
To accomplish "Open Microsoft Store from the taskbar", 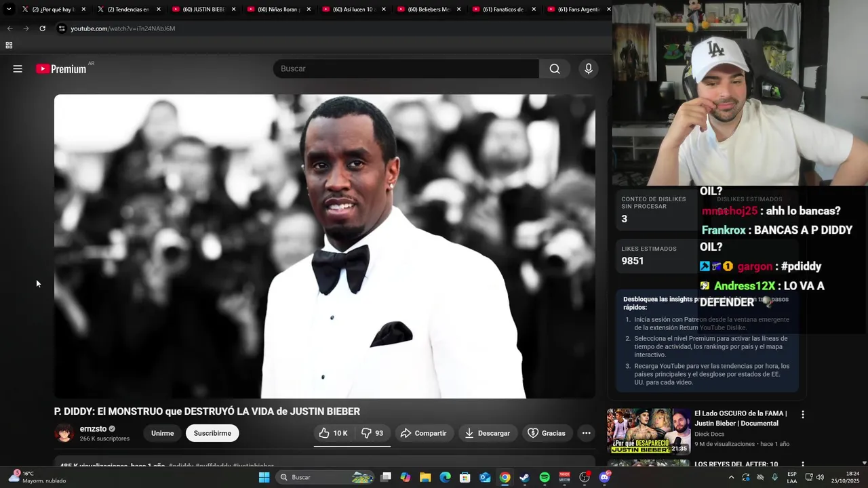I will coord(465,477).
